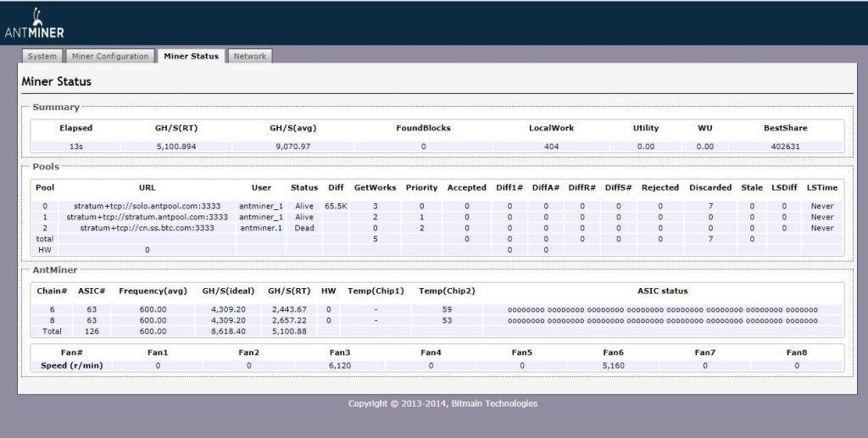This screenshot has height=438, width=868.
Task: Click the Priority column header
Action: [421, 187]
